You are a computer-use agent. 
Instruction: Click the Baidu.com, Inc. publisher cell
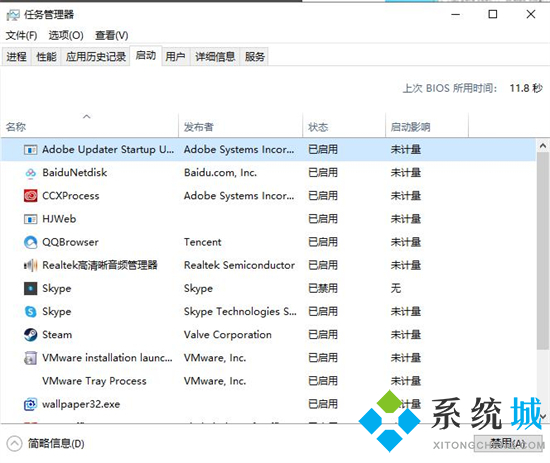tap(220, 173)
